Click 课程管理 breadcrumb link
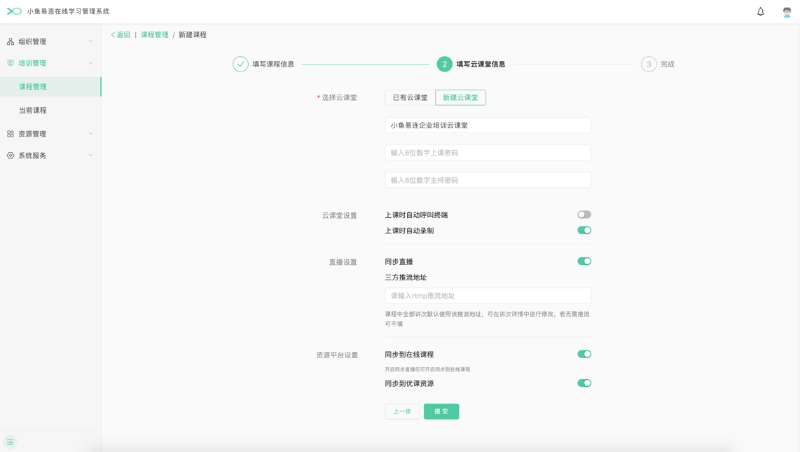Image resolution: width=800 pixels, height=452 pixels. tap(155, 35)
